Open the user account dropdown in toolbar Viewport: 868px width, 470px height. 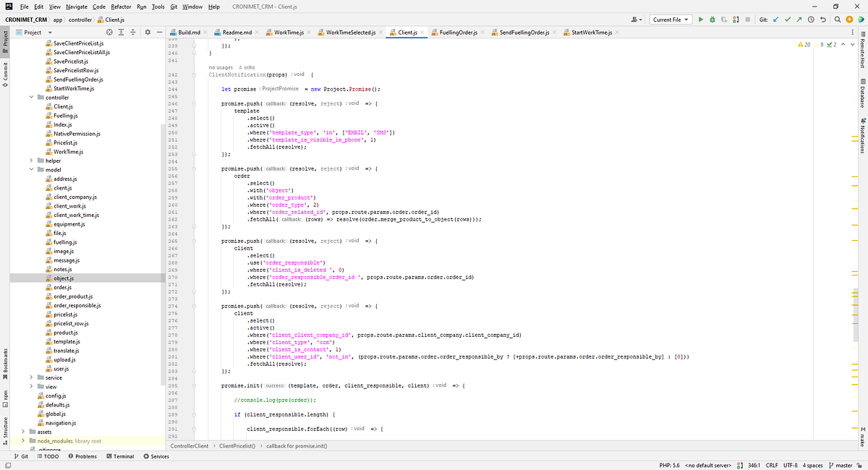pos(637,20)
